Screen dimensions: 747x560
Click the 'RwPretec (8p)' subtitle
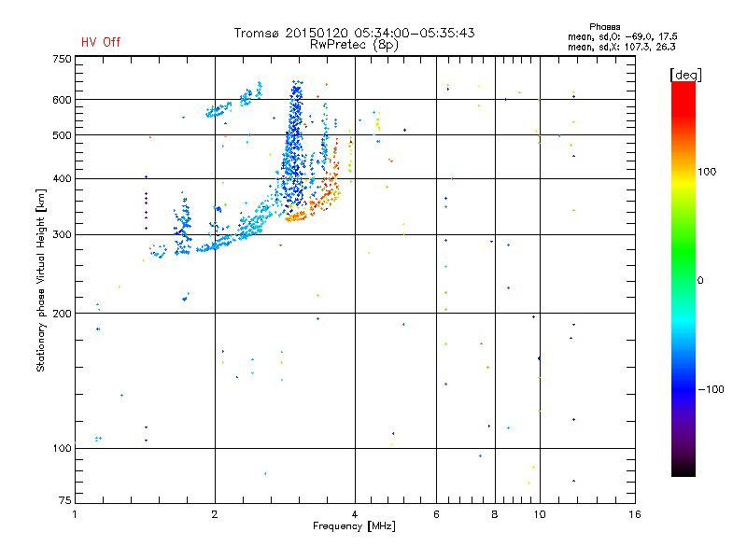click(354, 45)
